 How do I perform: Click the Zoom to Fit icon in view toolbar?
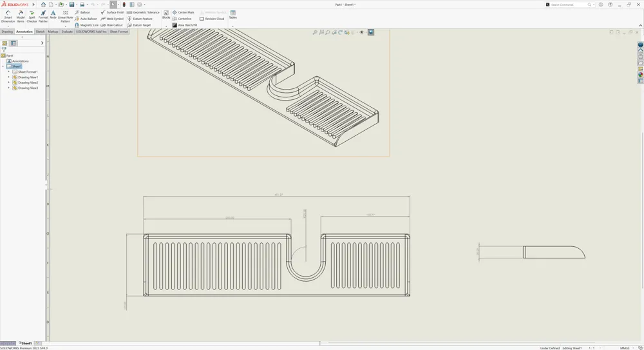(315, 32)
